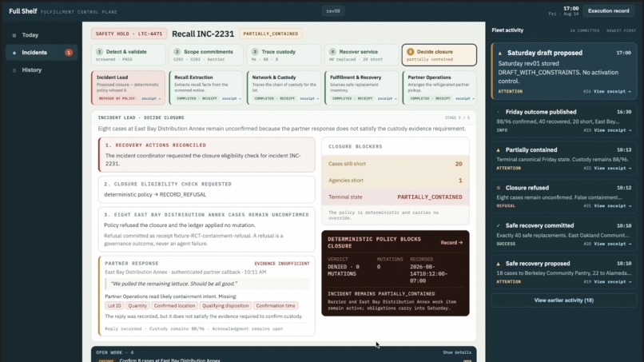
Task: Open receipt link on Network & Custody card
Action: [x=309, y=98]
